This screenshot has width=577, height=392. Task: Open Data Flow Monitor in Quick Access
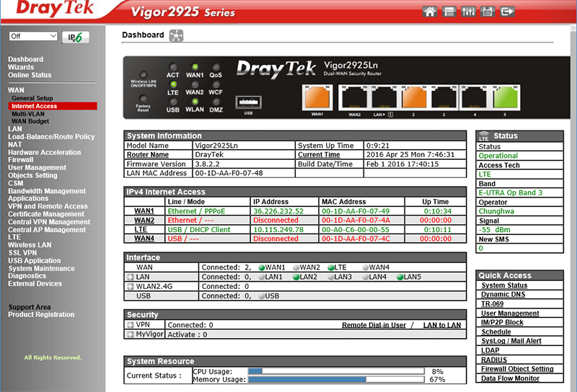pyautogui.click(x=510, y=378)
